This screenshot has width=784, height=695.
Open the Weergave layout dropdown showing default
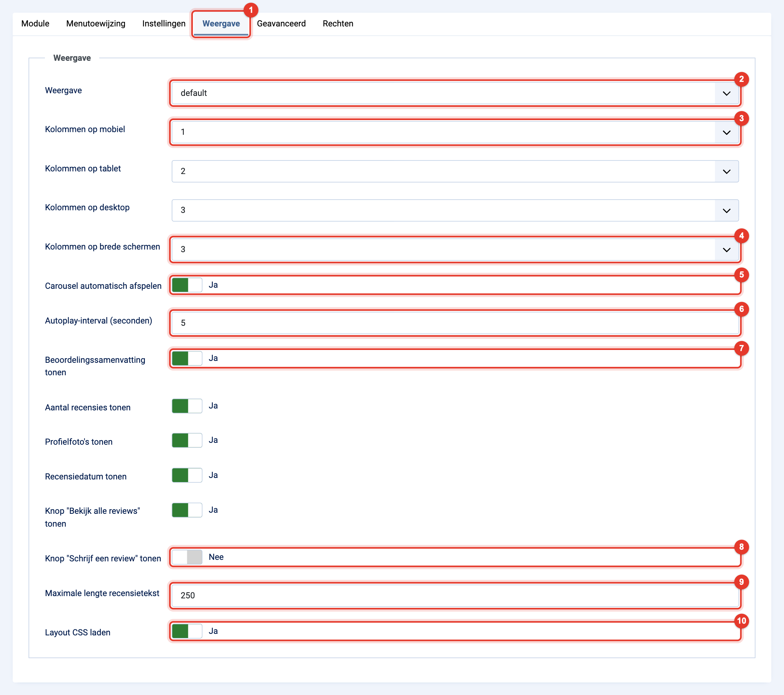[x=455, y=93]
